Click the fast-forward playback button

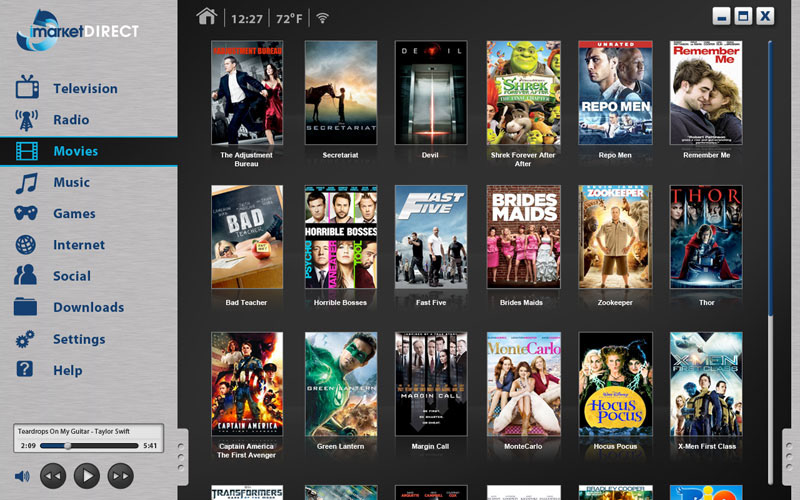pyautogui.click(x=121, y=476)
